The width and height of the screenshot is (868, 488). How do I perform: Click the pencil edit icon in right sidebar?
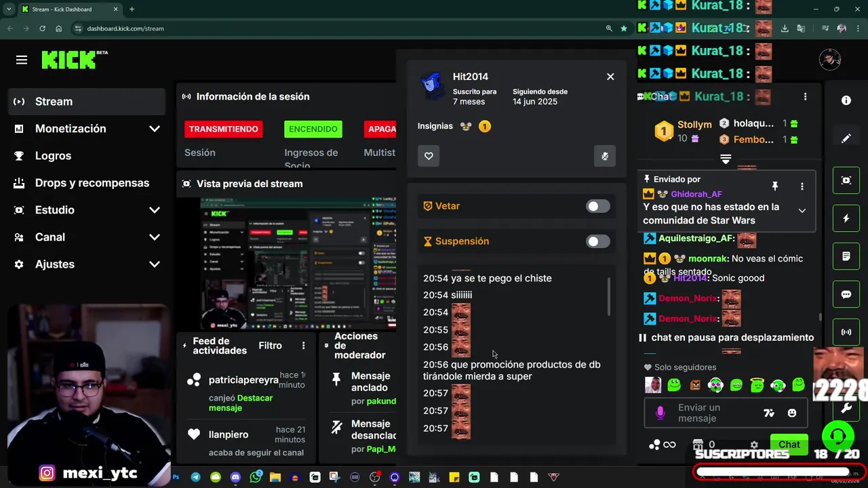coord(846,138)
